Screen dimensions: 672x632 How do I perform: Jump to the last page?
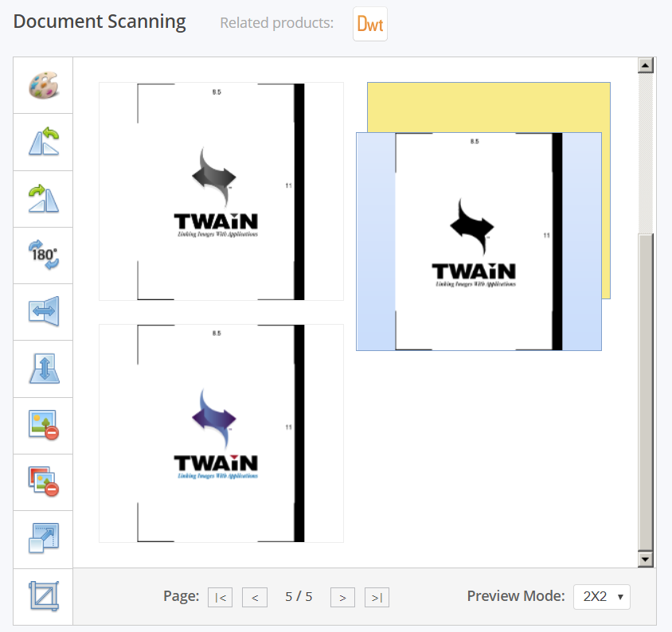point(377,597)
